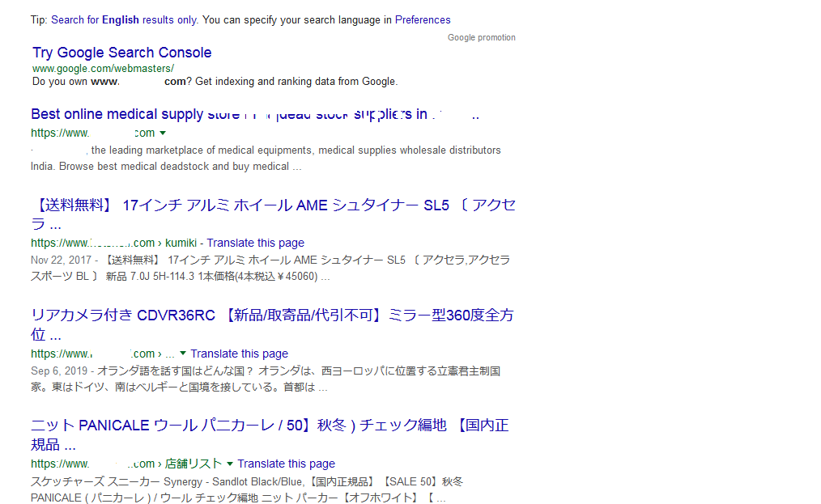Open the CDVR36RC result's green URL
This screenshot has height=504, width=821.
103,354
